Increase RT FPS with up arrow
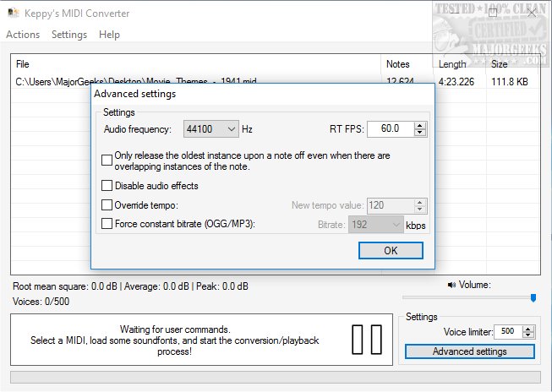552x392 pixels. [419, 125]
